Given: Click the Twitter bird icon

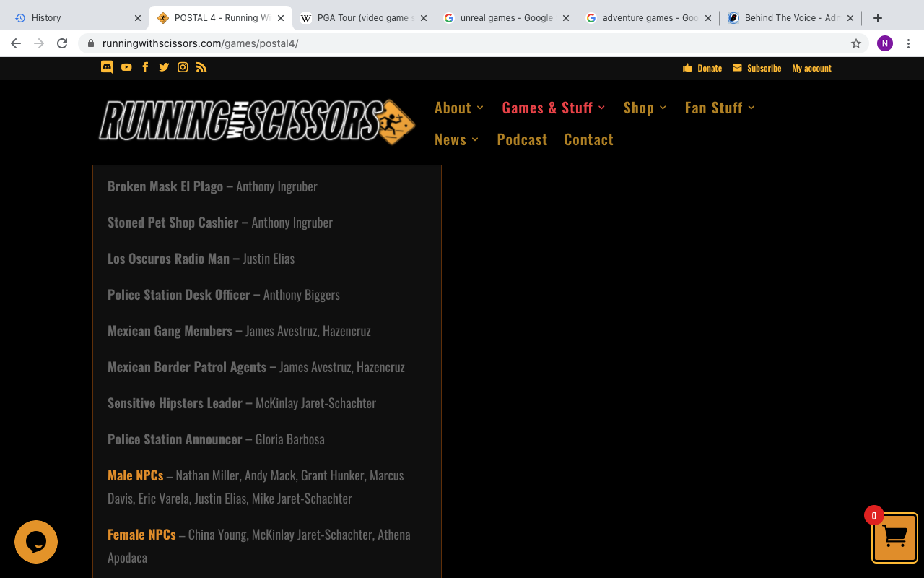Looking at the screenshot, I should 164,67.
